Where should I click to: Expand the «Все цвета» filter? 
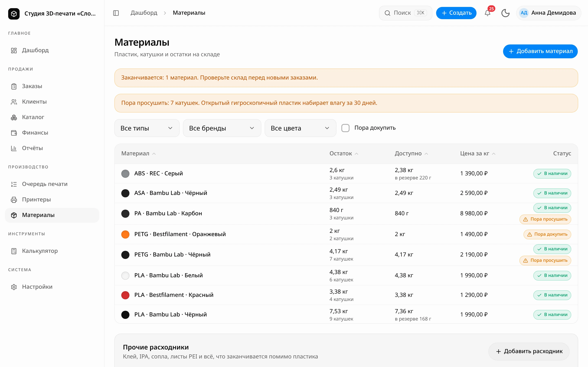[300, 128]
